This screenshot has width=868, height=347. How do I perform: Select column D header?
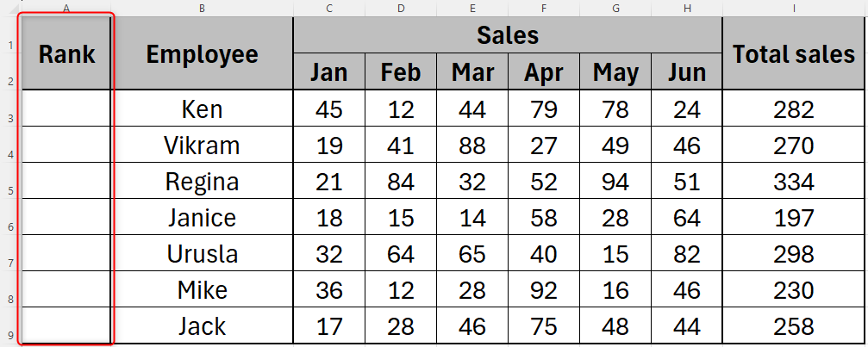(401, 8)
